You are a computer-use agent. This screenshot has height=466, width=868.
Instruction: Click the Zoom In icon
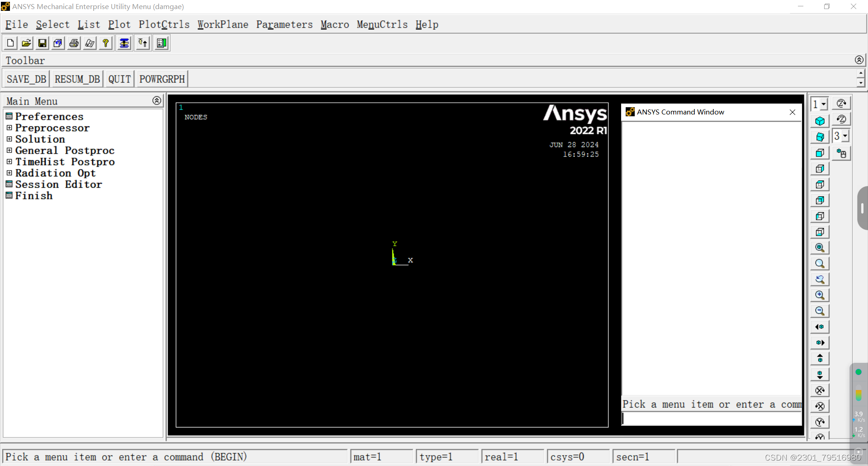tap(820, 295)
